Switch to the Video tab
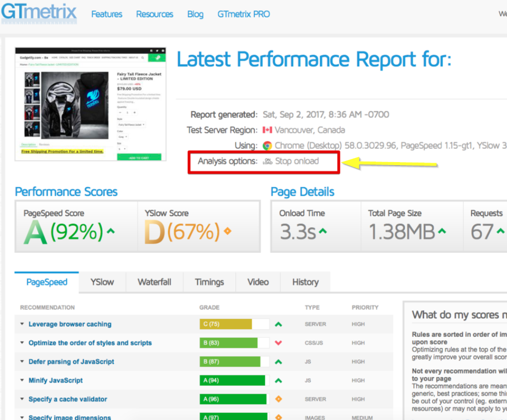The height and width of the screenshot is (420, 507). tap(258, 282)
